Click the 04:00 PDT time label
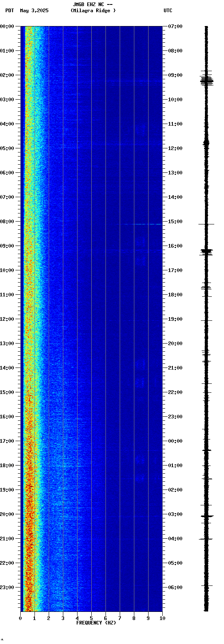Image resolution: width=224 pixels, height=644 pixels. [x=7, y=124]
